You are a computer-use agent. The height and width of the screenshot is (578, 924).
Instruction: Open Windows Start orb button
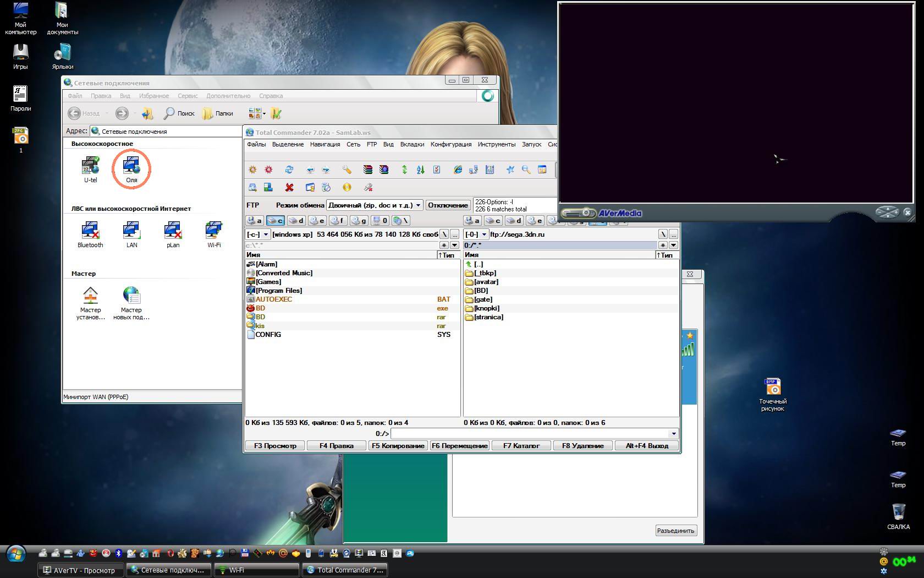click(16, 553)
